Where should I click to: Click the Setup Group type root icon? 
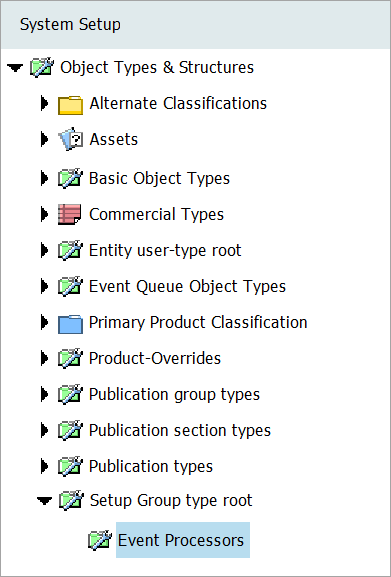pos(71,500)
